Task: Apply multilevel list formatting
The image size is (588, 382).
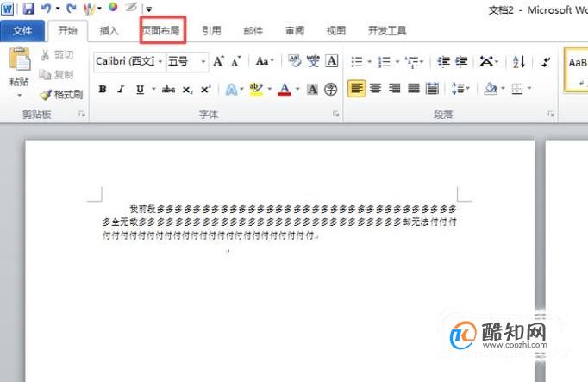Action: (x=411, y=61)
